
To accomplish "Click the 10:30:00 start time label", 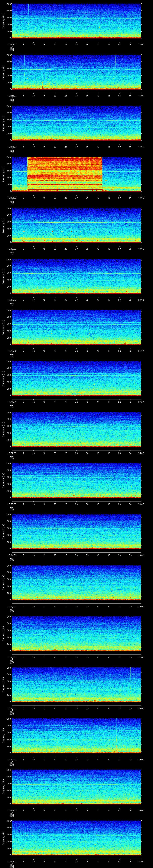I will 12,861.
